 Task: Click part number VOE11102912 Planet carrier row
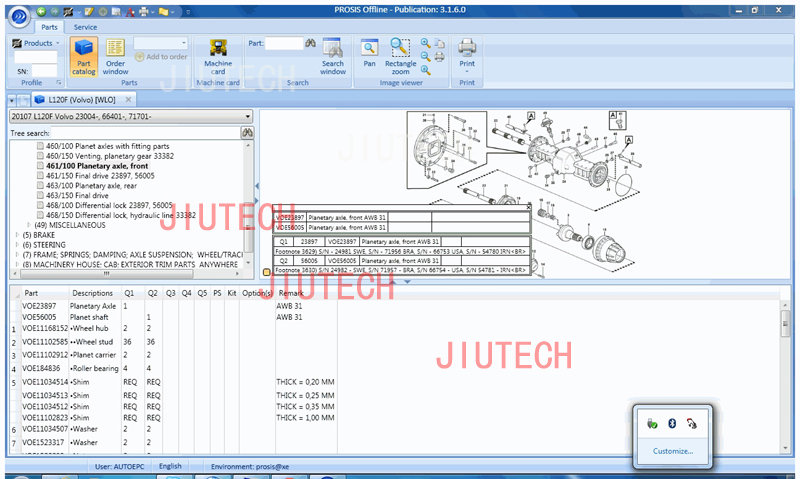pos(45,355)
